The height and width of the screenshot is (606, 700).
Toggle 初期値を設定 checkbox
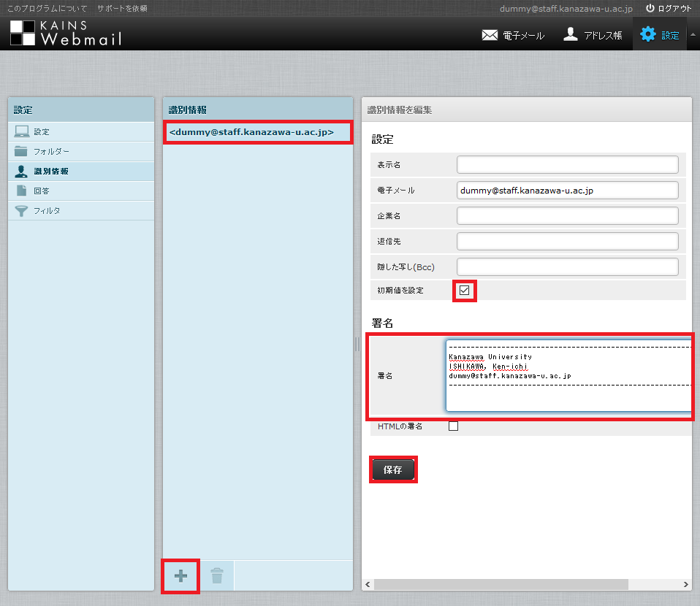464,291
